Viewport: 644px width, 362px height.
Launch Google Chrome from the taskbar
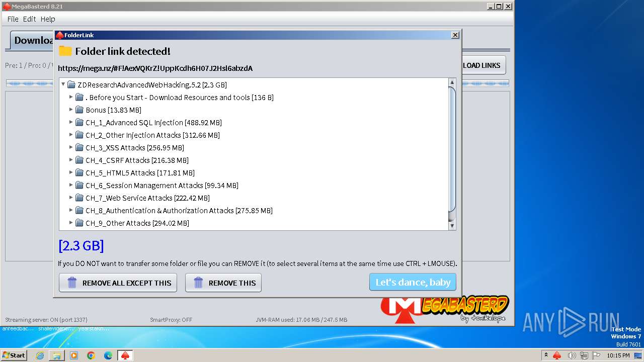91,355
